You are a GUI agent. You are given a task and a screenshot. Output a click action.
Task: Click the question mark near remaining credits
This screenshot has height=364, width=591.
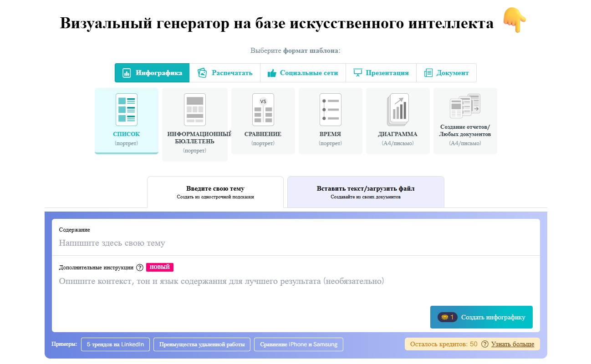(484, 344)
